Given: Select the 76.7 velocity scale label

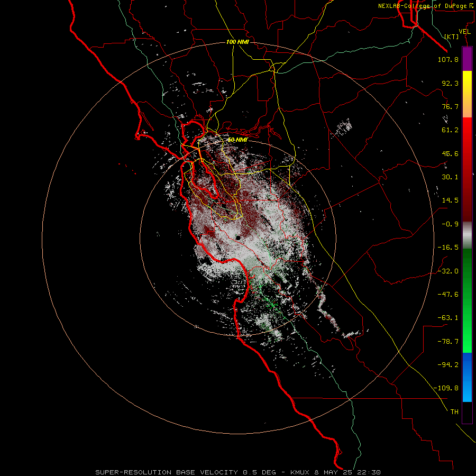Looking at the screenshot, I should [450, 106].
